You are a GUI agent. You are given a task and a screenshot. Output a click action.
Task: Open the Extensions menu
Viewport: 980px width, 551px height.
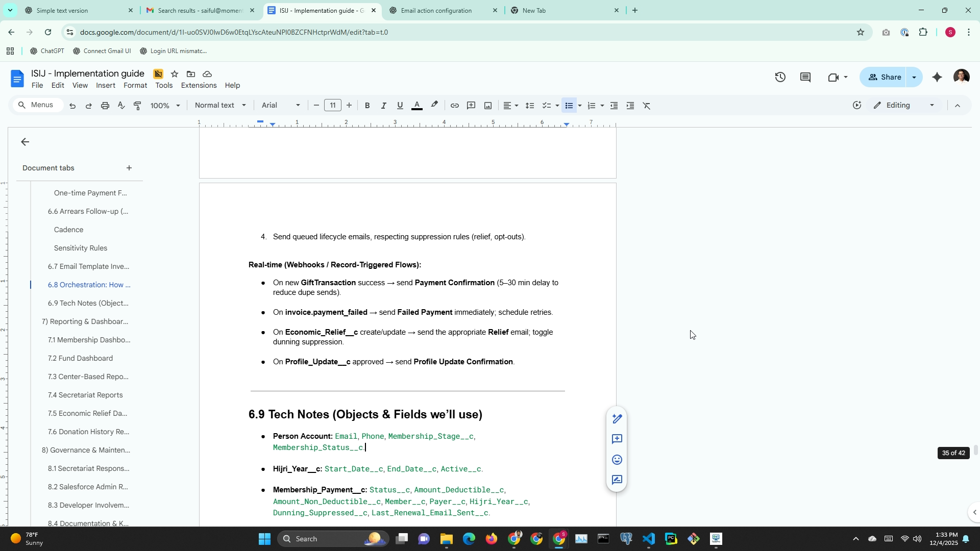[x=199, y=85]
